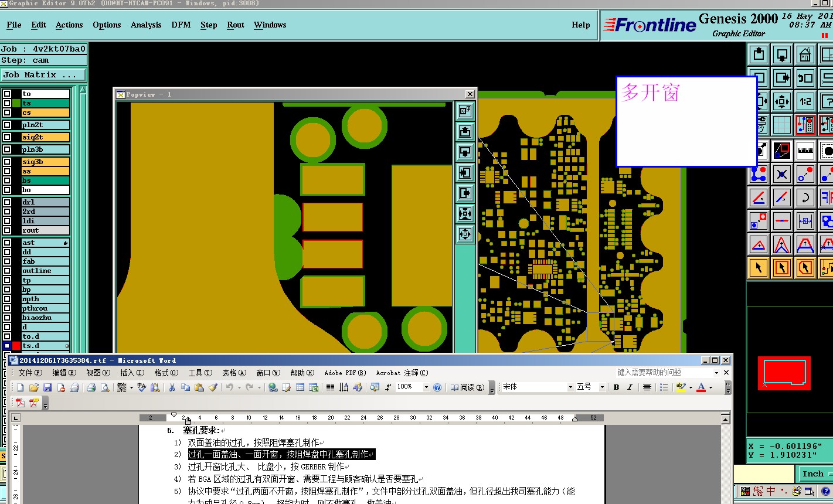Toggle checkbox for layer npth

(7, 299)
